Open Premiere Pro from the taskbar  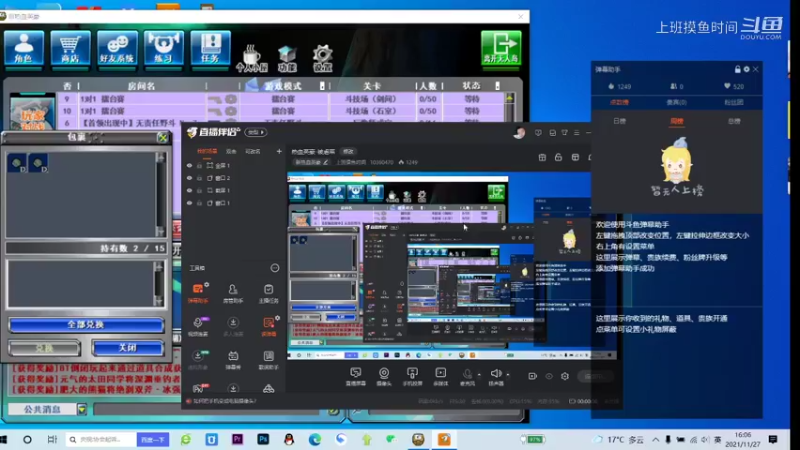(x=237, y=439)
